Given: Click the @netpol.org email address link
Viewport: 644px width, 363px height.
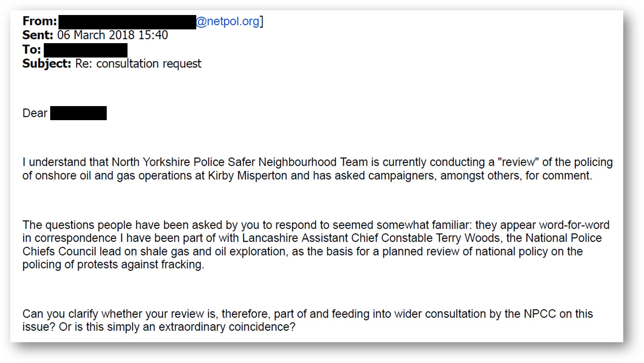Looking at the screenshot, I should click(x=228, y=21).
